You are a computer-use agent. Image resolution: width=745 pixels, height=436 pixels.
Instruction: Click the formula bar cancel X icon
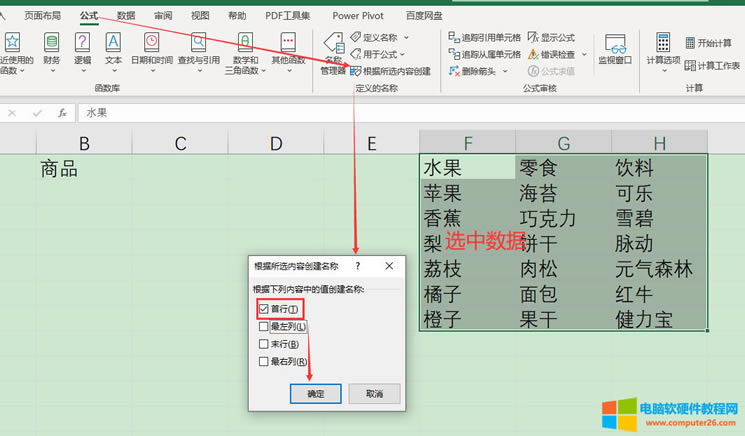coord(12,113)
